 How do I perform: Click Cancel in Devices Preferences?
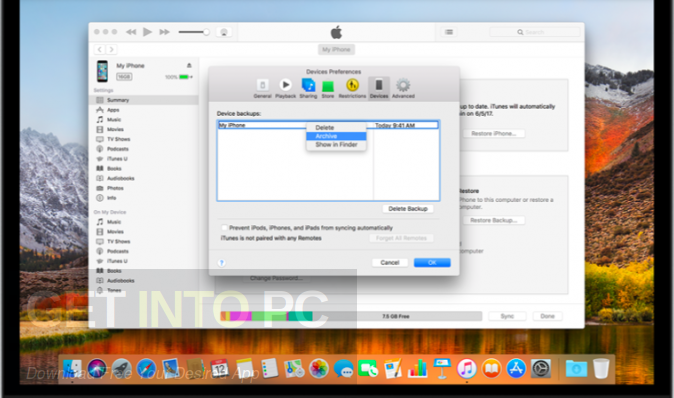pos(390,263)
